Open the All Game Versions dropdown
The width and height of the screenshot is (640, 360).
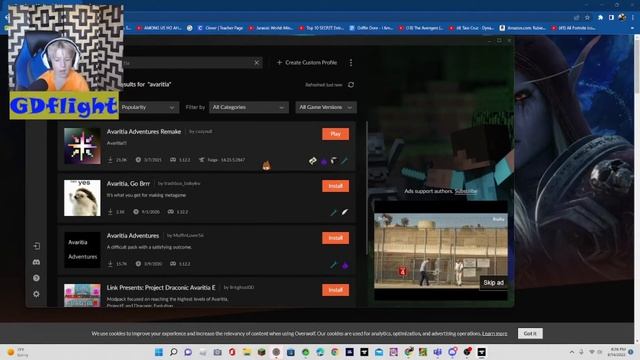(x=326, y=107)
